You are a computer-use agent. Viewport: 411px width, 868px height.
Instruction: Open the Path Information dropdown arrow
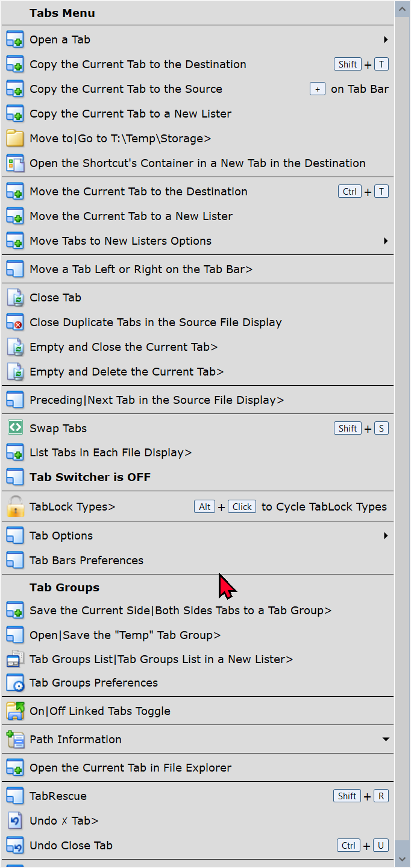click(386, 740)
